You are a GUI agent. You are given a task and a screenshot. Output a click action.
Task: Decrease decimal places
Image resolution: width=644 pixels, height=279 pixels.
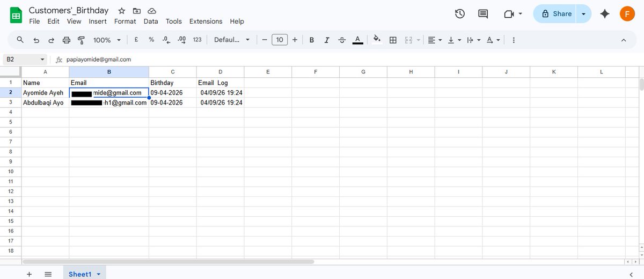coord(166,40)
